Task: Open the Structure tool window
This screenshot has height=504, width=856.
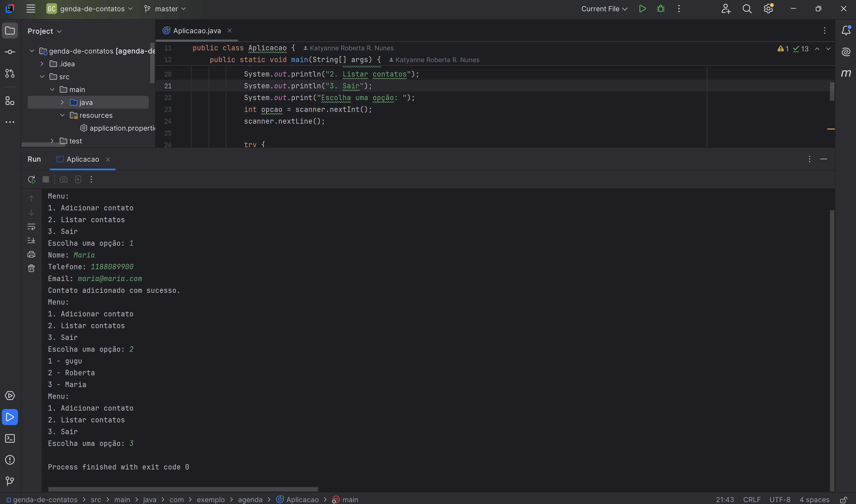Action: (x=10, y=101)
